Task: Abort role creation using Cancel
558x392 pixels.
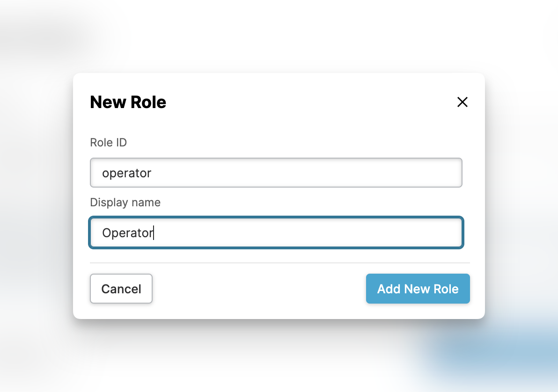Action: [x=121, y=289]
